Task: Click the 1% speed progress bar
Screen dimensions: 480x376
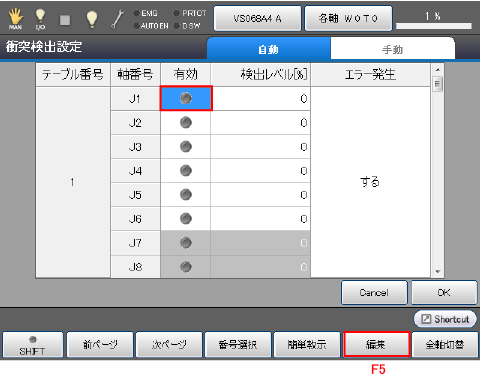Action: pos(434,26)
